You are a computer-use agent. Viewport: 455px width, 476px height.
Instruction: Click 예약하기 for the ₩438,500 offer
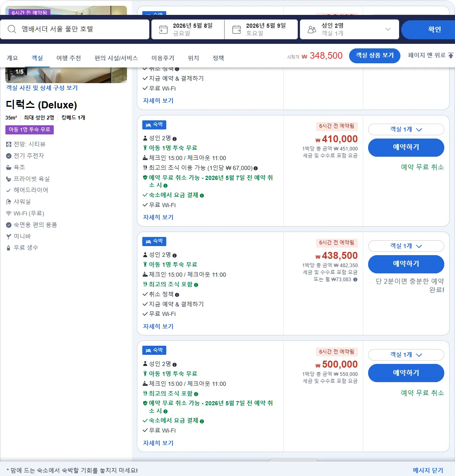(406, 264)
